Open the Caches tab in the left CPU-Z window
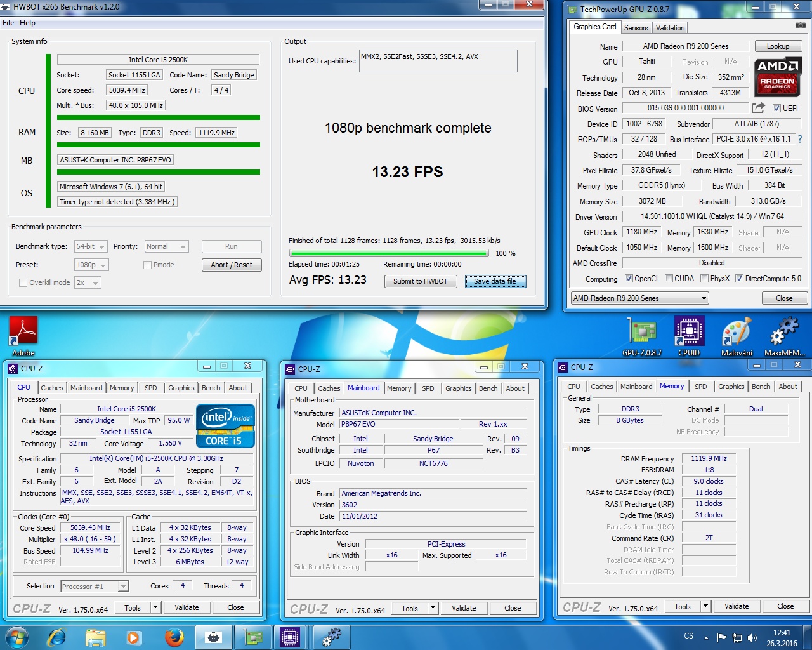This screenshot has width=812, height=650. coord(51,388)
